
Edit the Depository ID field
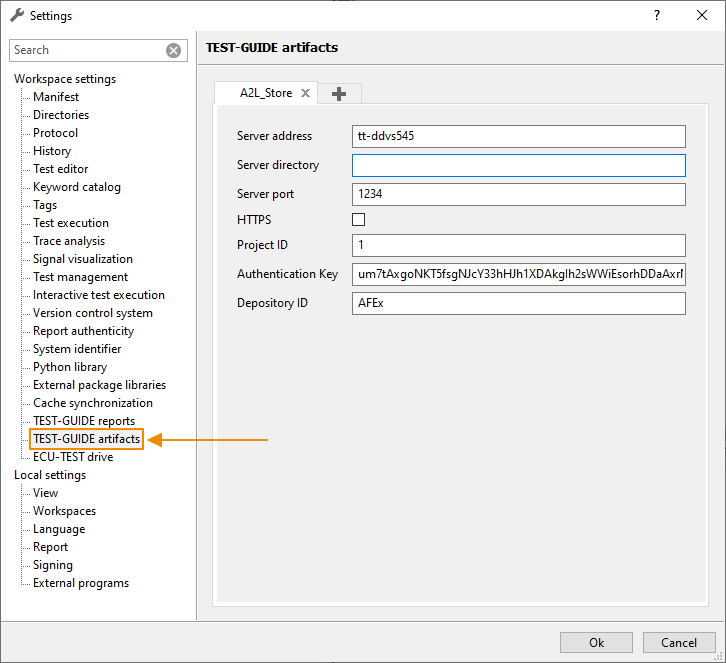point(519,303)
